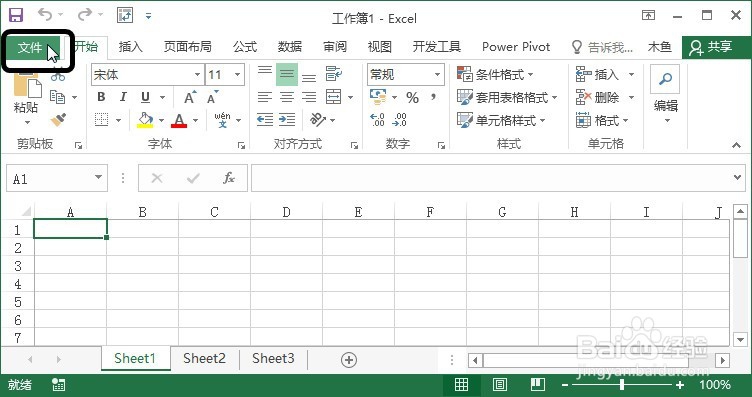
Task: Click the Wrap Text icon
Action: click(334, 74)
